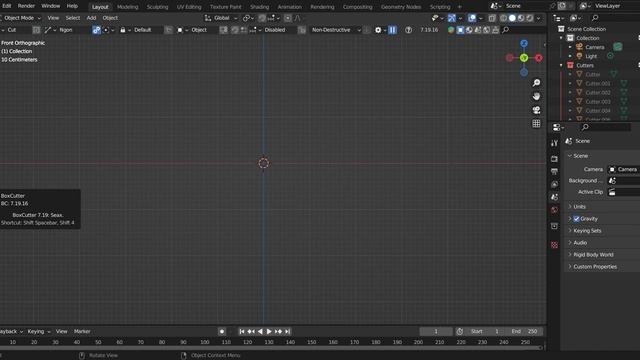Select the Light object in outliner

click(591, 56)
